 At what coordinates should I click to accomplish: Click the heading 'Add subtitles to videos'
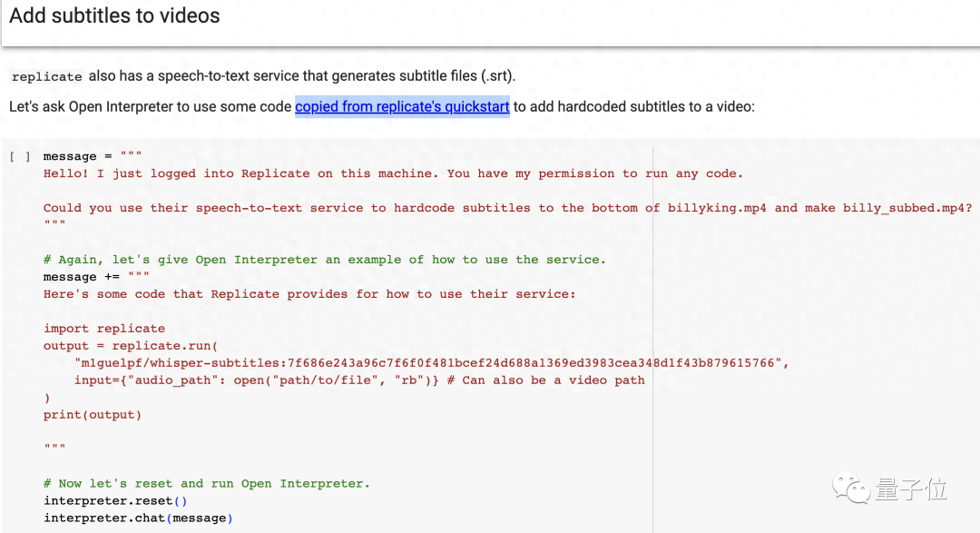(x=114, y=15)
